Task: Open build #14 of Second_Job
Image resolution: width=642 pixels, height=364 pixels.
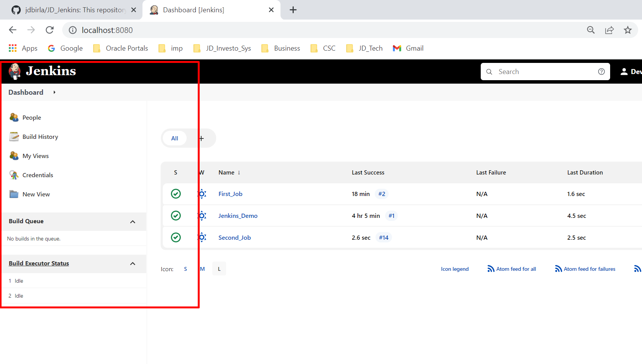Action: pos(384,238)
